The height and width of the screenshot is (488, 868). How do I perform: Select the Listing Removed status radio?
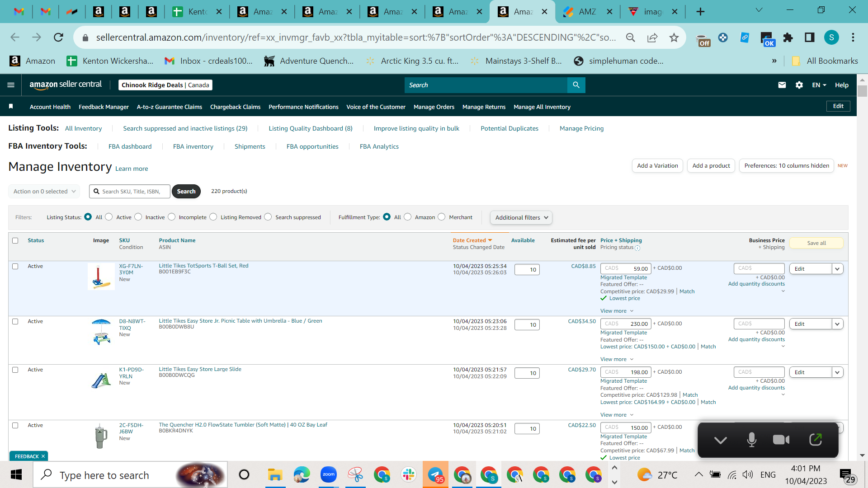point(213,217)
